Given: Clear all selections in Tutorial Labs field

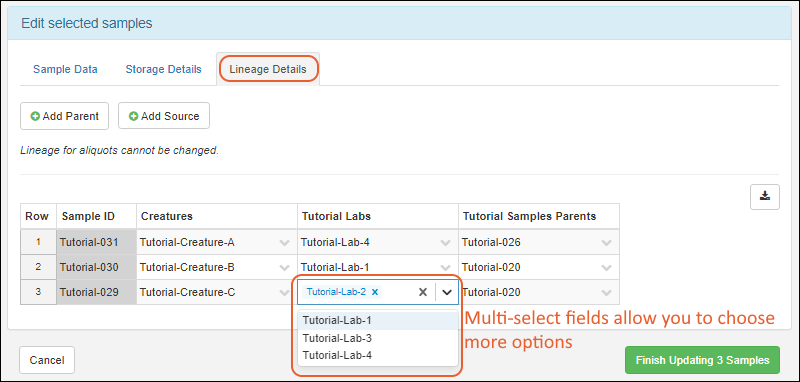Looking at the screenshot, I should pos(422,292).
